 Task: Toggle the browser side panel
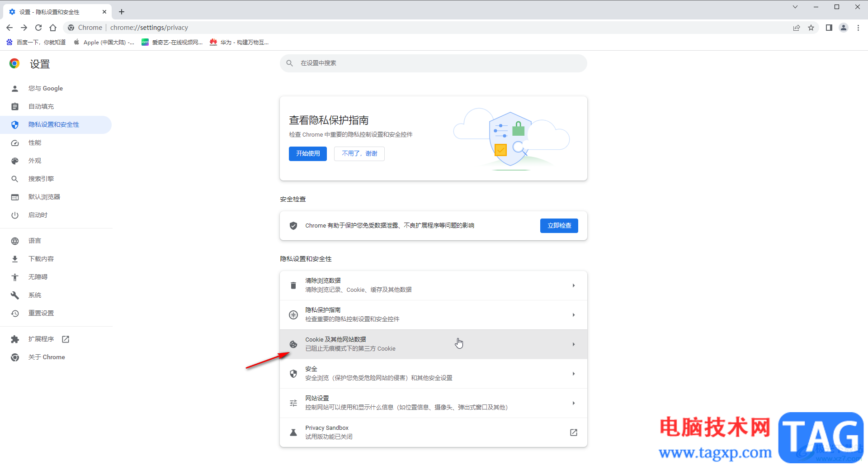[829, 28]
